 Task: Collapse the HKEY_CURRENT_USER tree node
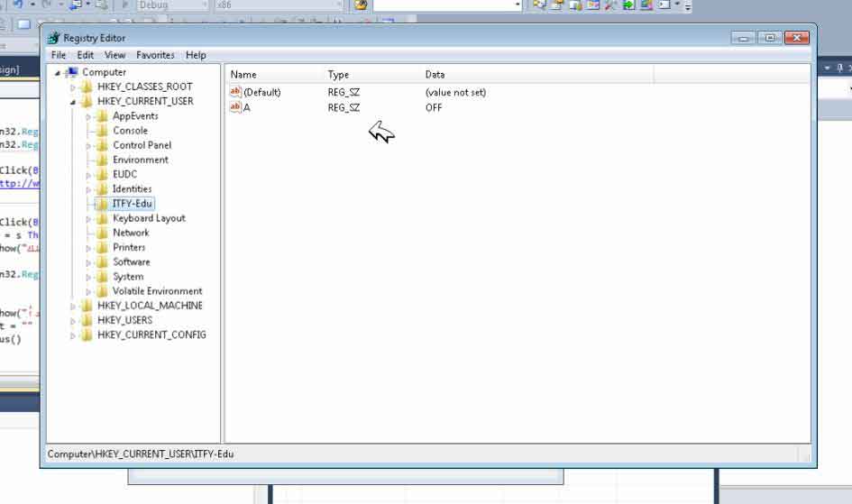click(x=74, y=102)
